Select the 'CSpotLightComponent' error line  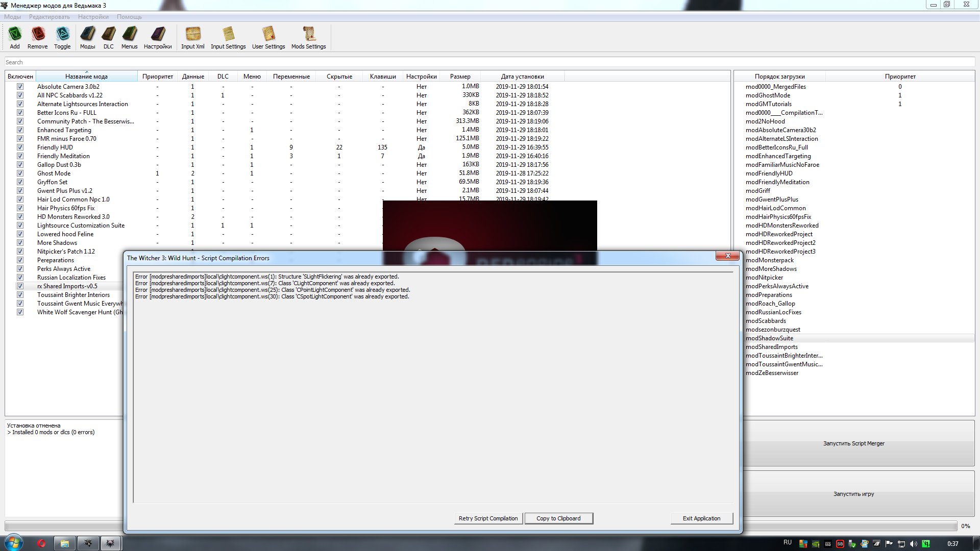pyautogui.click(x=272, y=296)
